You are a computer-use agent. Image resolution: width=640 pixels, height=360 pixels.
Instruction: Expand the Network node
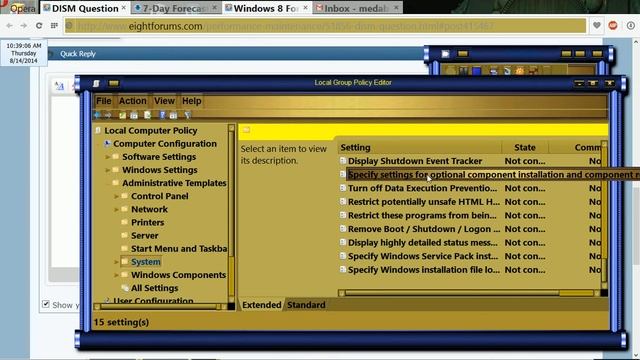(116, 209)
